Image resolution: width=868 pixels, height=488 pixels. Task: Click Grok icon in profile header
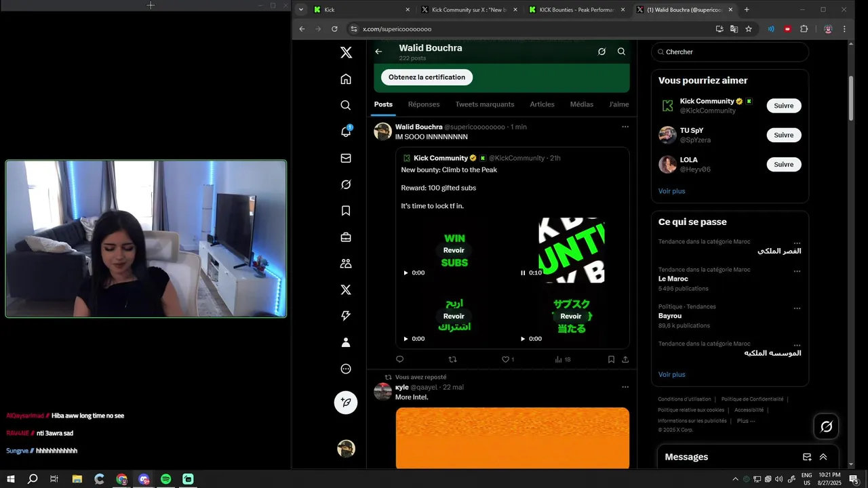601,52
